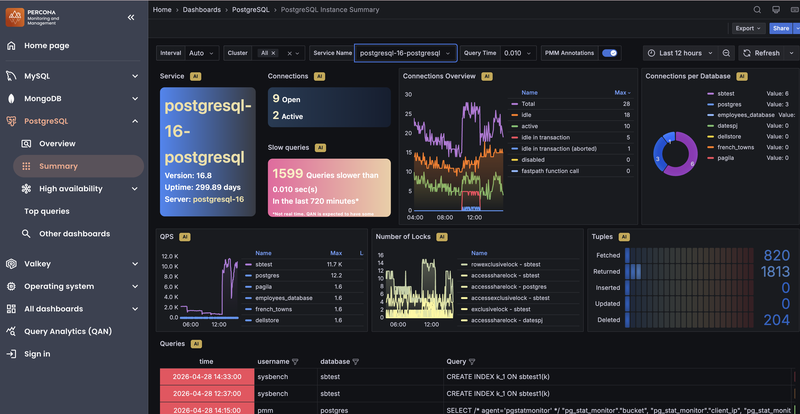This screenshot has height=414, width=800.
Task: Click the Share button
Action: click(x=781, y=29)
